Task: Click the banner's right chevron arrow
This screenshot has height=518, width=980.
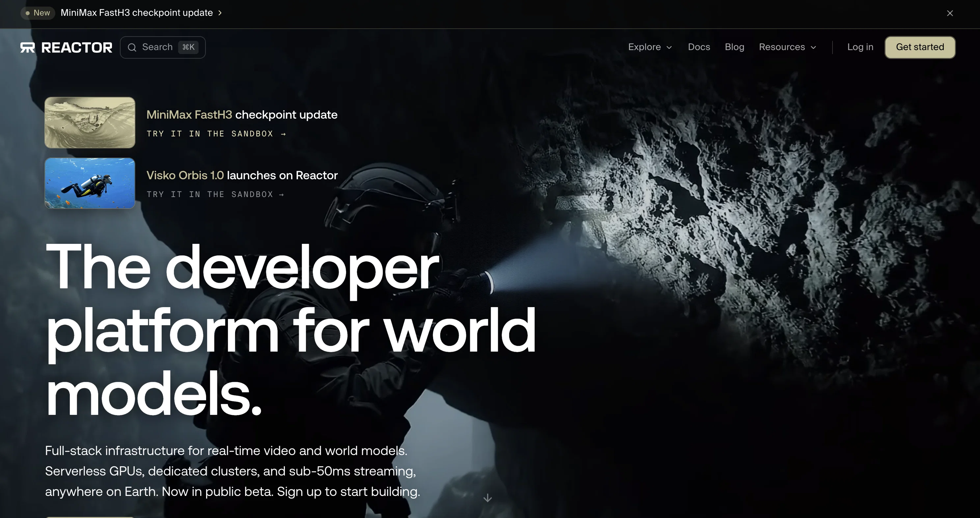Action: click(220, 13)
